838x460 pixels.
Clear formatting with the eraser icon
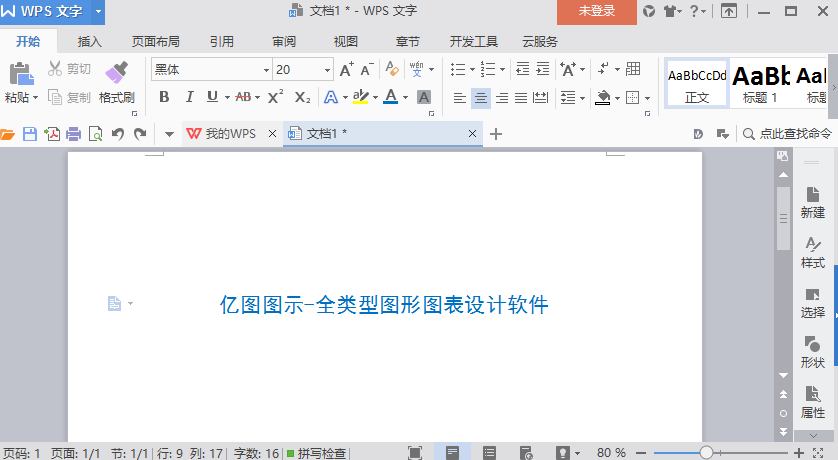pos(392,69)
